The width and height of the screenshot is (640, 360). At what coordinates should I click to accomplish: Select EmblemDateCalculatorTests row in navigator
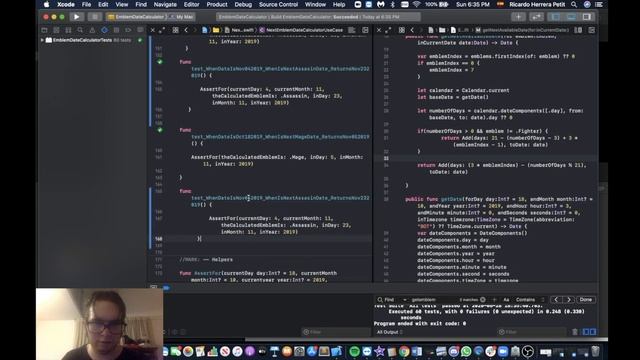click(x=92, y=40)
